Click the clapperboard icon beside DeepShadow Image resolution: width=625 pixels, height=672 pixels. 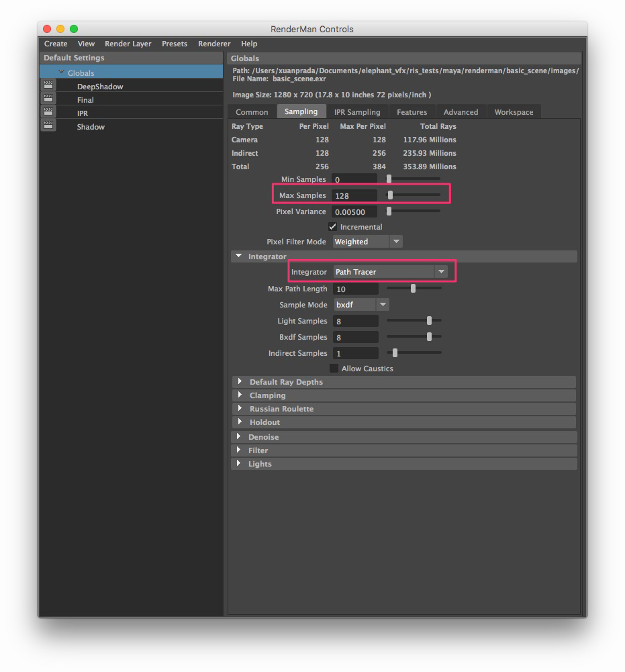48,85
